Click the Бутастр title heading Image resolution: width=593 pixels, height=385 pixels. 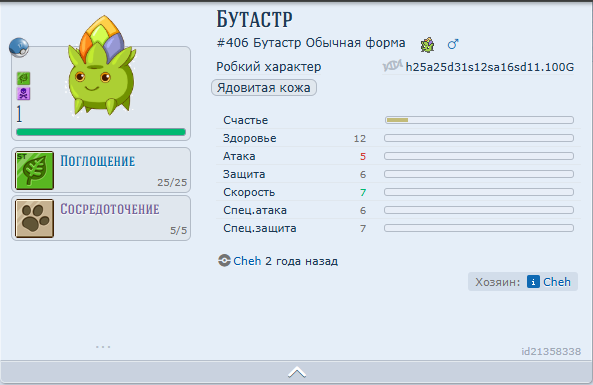pos(254,19)
